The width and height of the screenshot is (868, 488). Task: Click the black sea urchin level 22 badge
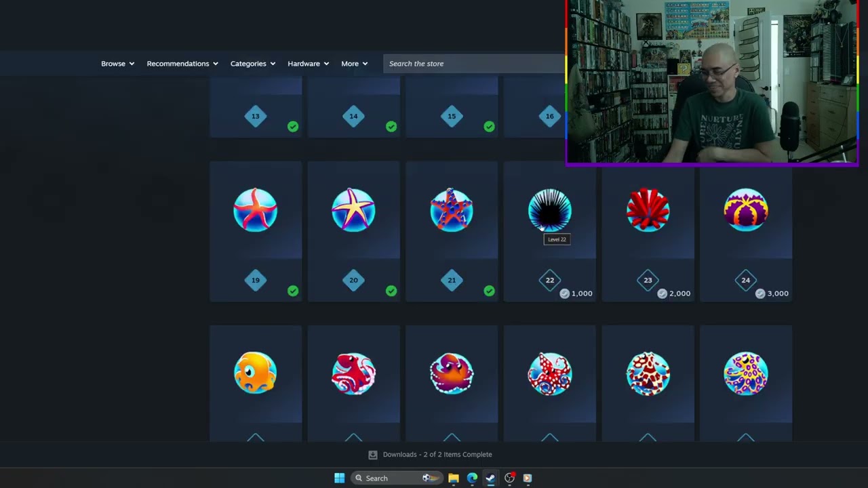coord(550,210)
